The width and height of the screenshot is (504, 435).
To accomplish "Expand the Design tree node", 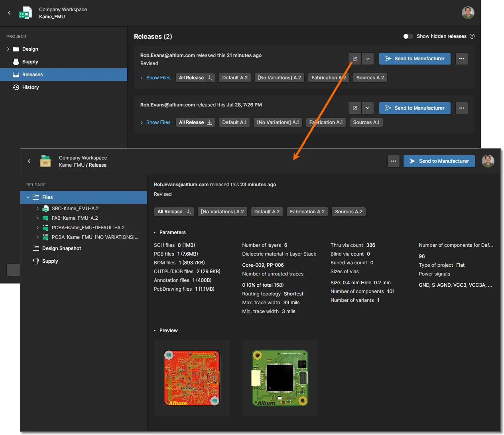I will click(8, 49).
